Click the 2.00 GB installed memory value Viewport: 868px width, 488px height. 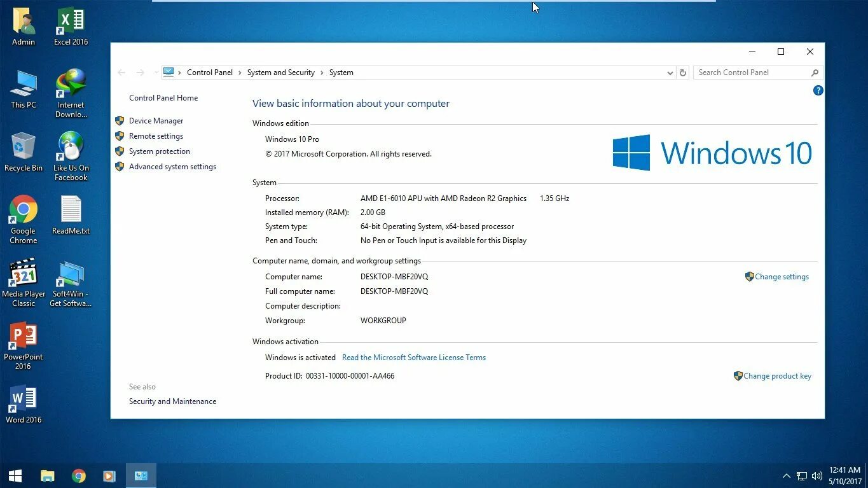click(x=373, y=213)
